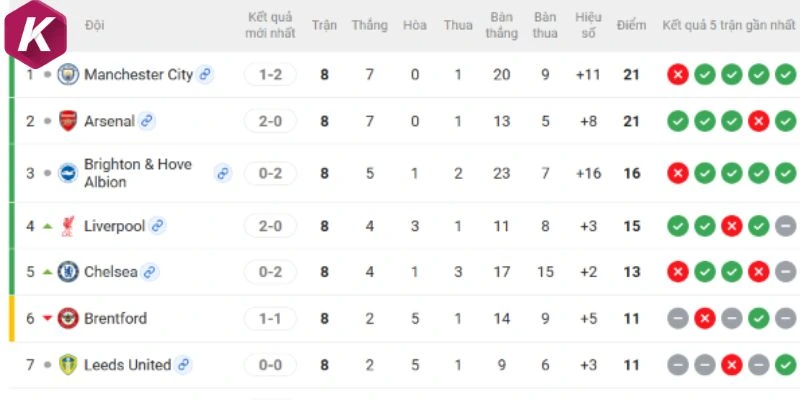Click the Manchester City crest

coord(68,75)
